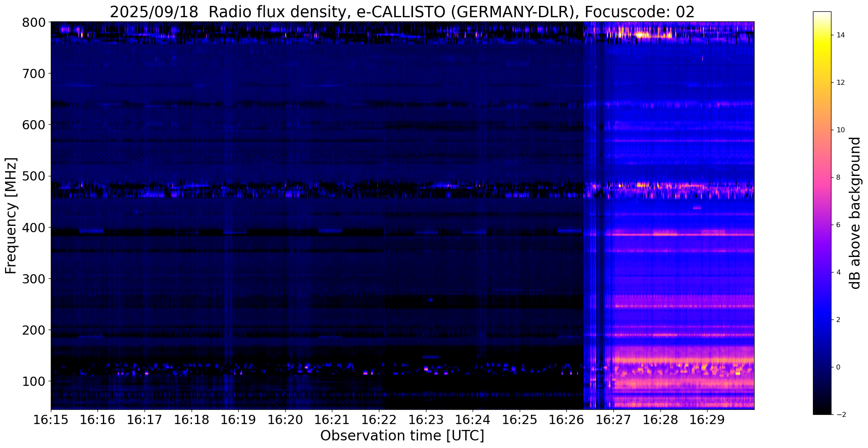Click the 16:25 time tick label

point(520,420)
